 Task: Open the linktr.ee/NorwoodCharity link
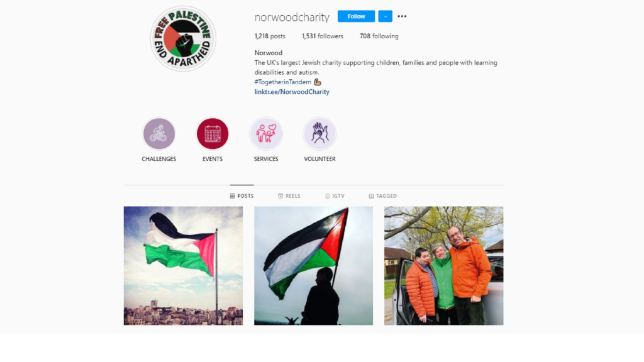(292, 92)
